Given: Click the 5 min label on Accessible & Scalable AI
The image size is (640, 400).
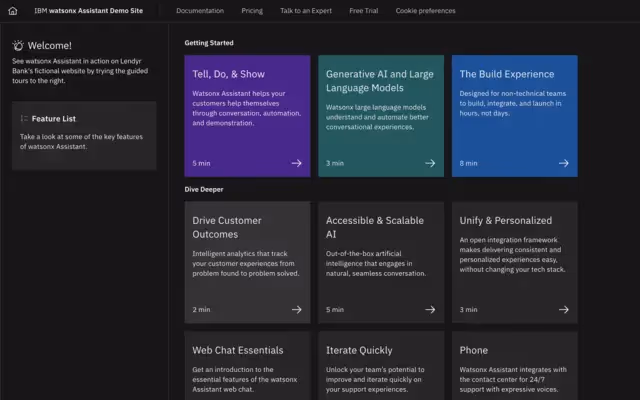Looking at the screenshot, I should (x=335, y=310).
